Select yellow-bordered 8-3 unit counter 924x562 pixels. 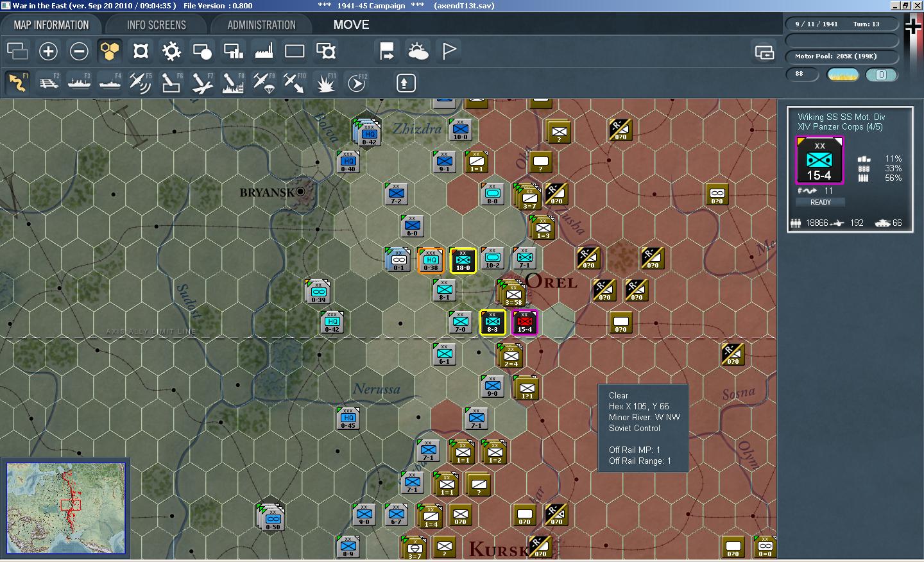492,323
